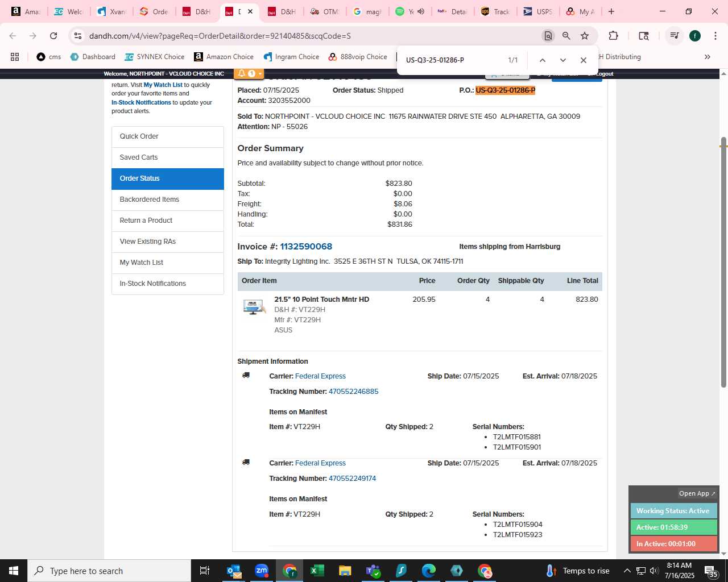Open Windows Start menu
The width and height of the screenshot is (728, 582).
point(14,571)
